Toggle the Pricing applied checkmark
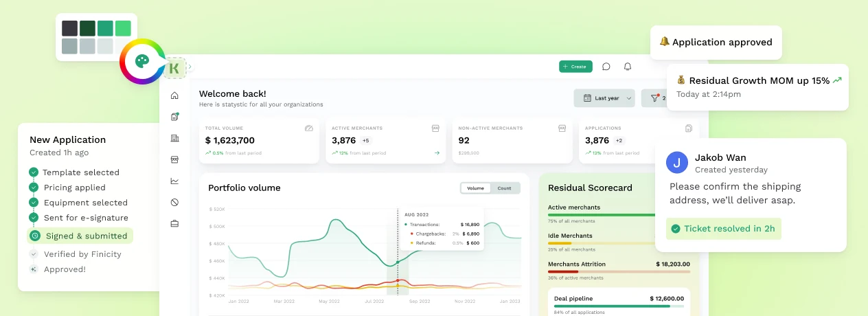 [x=34, y=188]
